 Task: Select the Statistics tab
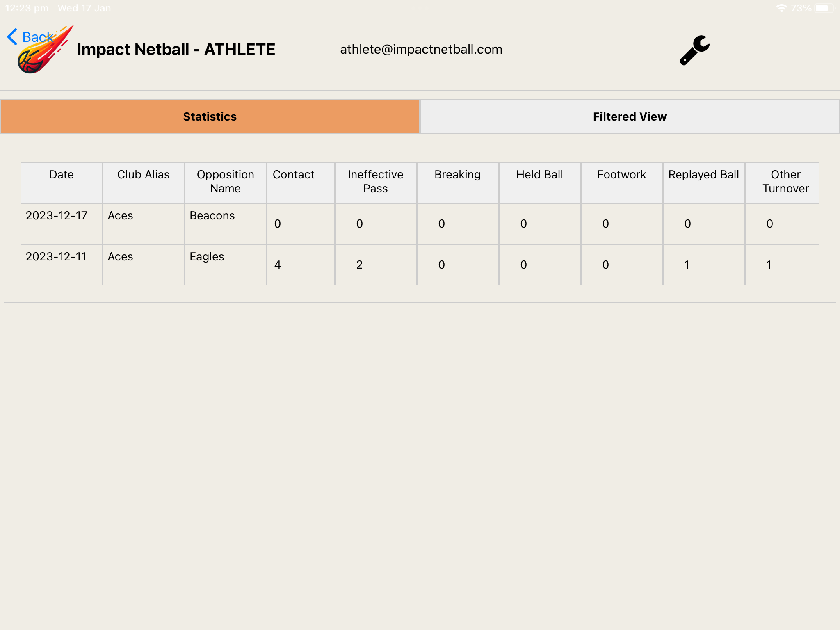(x=210, y=117)
